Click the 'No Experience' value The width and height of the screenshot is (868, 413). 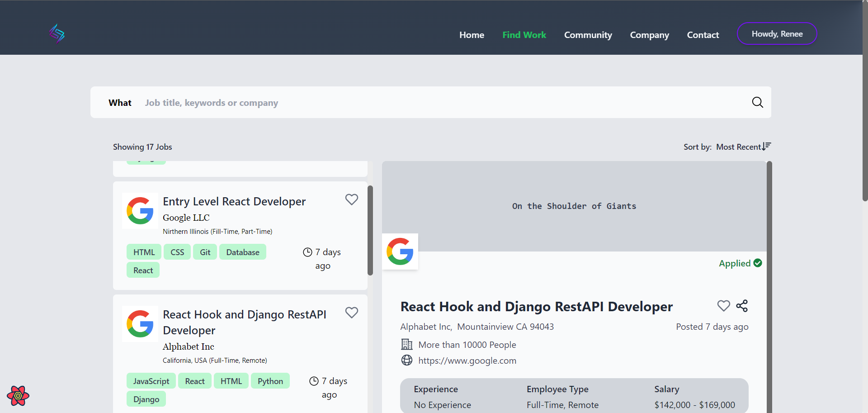442,405
